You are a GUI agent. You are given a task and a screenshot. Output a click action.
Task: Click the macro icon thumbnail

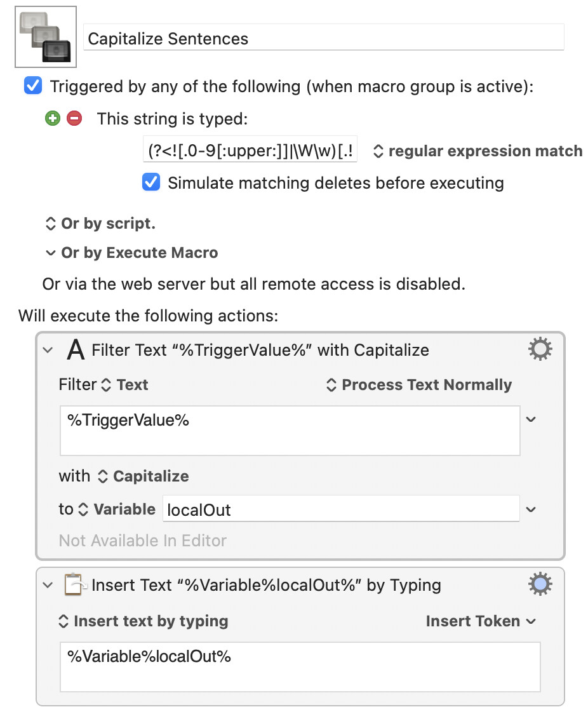point(46,37)
